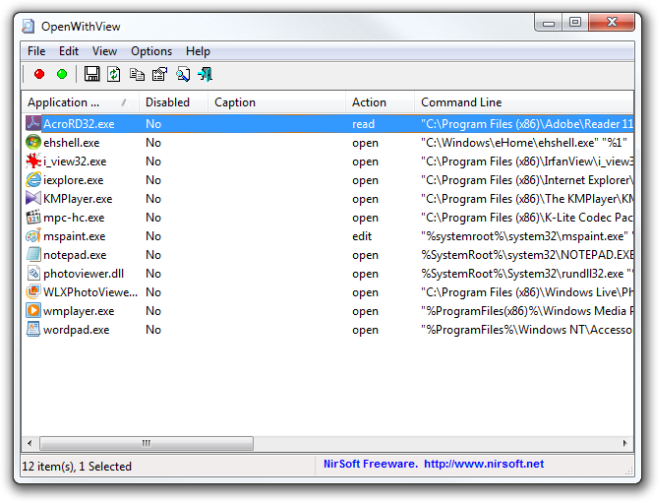Image resolution: width=660 pixels, height=503 pixels.
Task: Click the 'No' disabled value for iexplore.exe
Action: (x=153, y=180)
